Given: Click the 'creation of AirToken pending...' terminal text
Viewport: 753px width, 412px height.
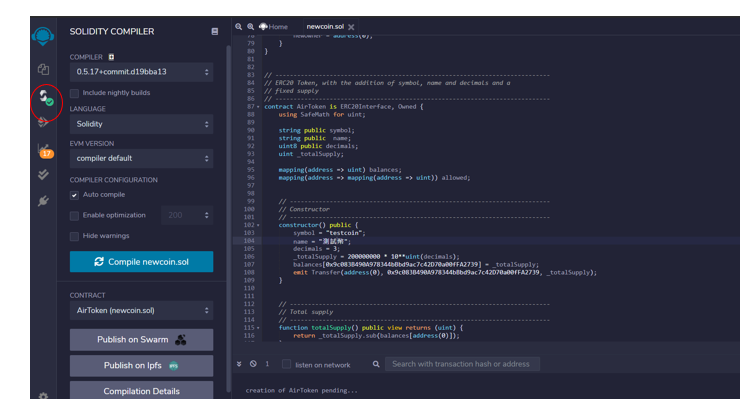Looking at the screenshot, I should (x=302, y=390).
